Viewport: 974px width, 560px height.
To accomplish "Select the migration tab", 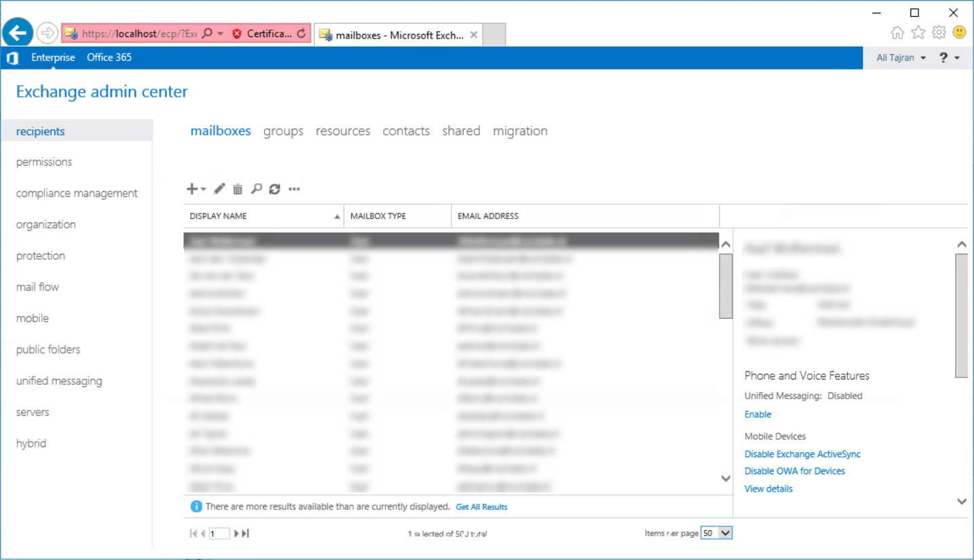I will [521, 131].
